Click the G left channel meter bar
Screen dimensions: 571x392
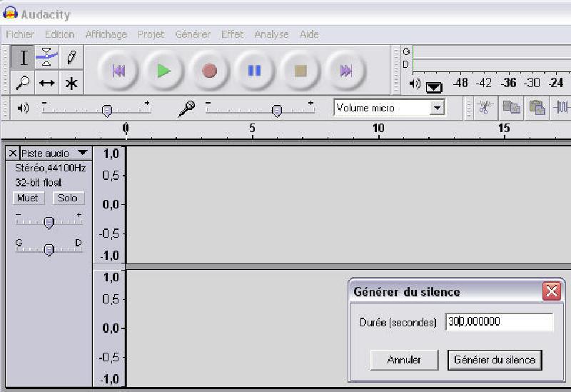(x=492, y=51)
